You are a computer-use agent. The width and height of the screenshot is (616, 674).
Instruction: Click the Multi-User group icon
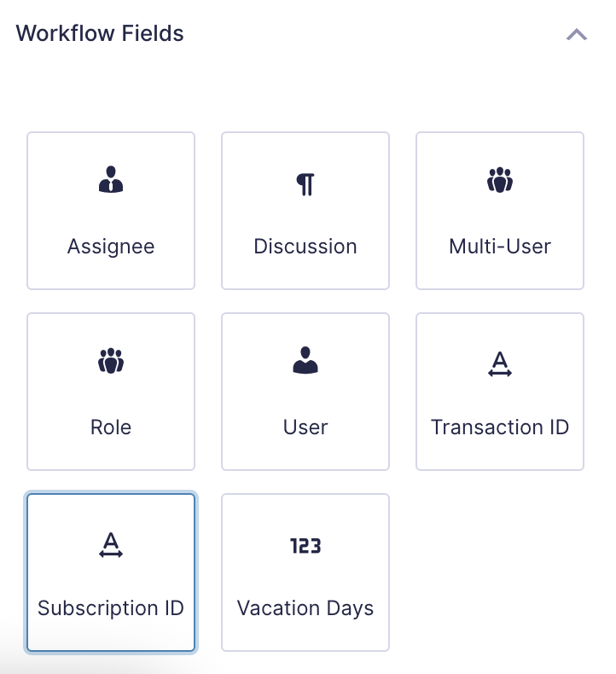[x=500, y=180]
